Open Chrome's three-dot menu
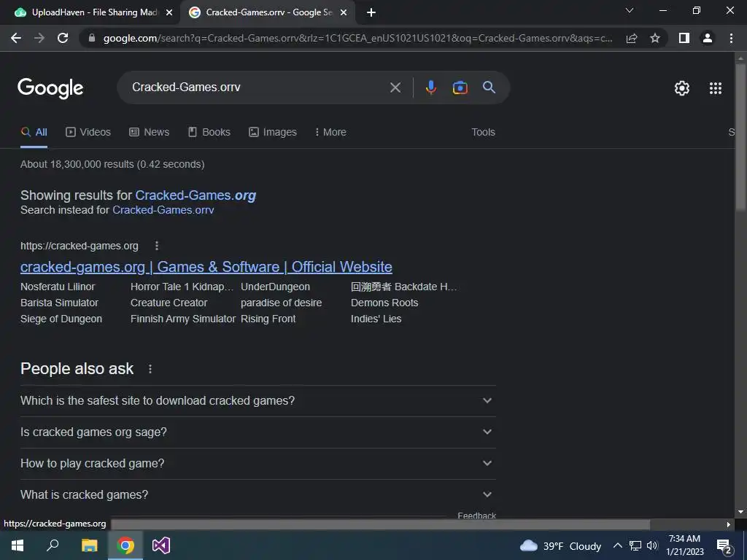Viewport: 747px width, 560px height. tap(731, 38)
